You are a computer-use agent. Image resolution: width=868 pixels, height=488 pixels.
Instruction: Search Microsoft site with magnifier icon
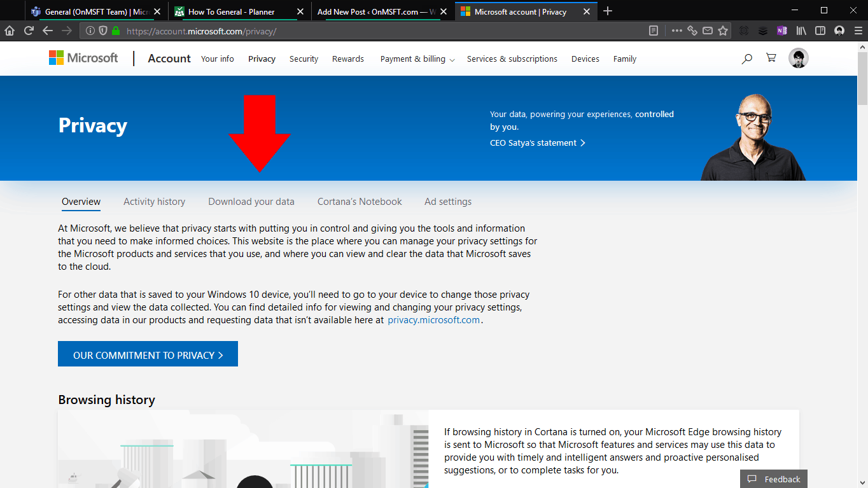747,59
